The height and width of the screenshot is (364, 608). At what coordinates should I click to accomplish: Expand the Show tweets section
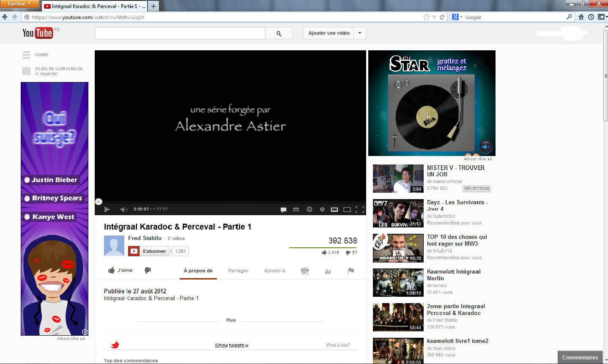click(x=232, y=345)
